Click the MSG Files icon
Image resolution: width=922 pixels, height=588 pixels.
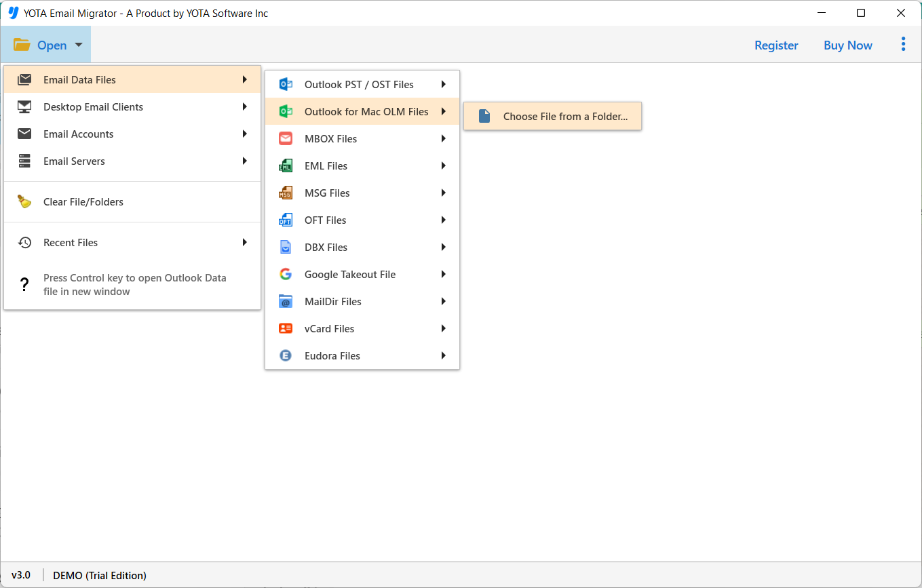click(x=286, y=193)
